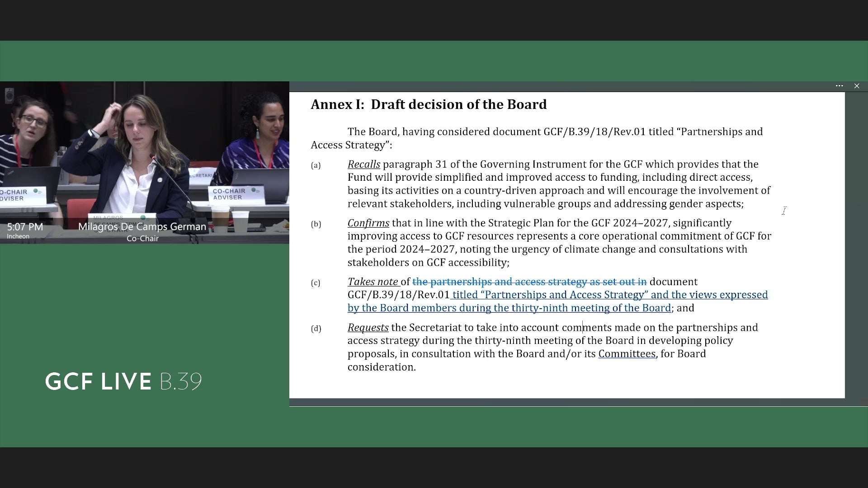
Task: Click the underlined phrase Takes note
Action: [373, 282]
